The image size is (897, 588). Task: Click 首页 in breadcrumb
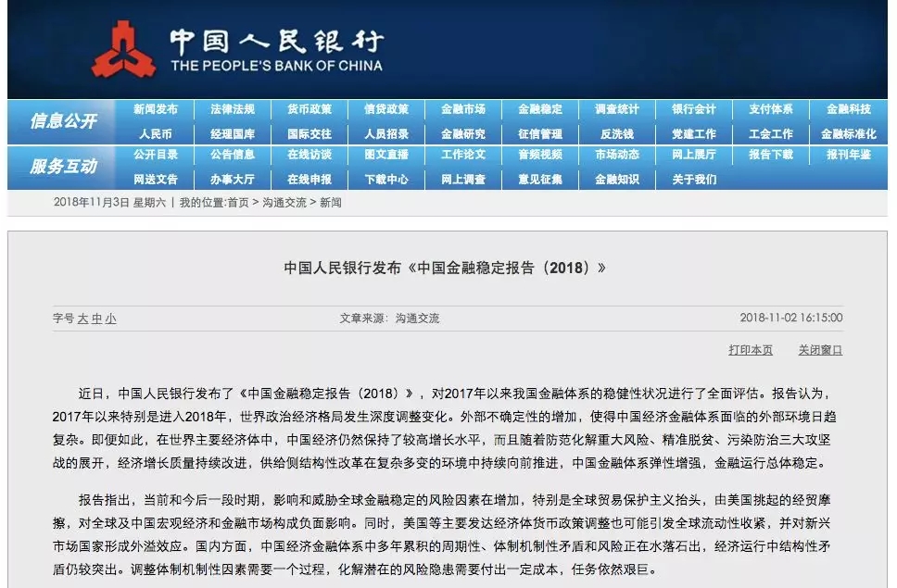(x=238, y=202)
